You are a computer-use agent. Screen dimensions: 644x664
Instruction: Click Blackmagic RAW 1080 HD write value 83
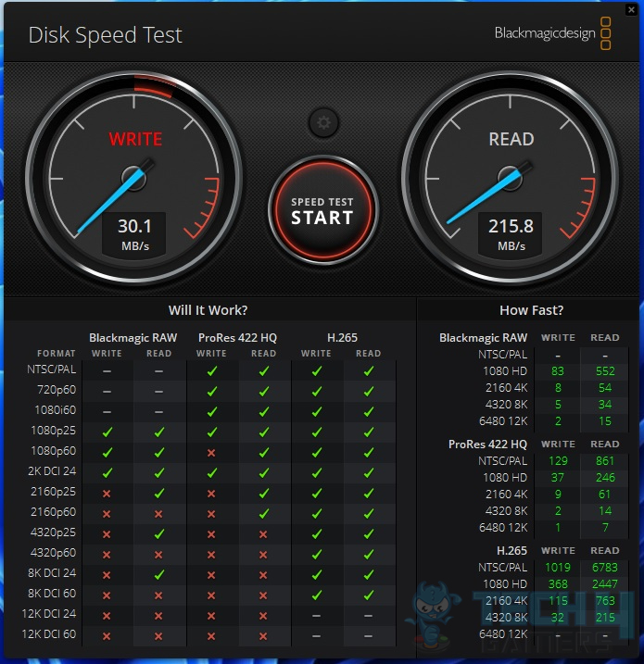tap(558, 371)
